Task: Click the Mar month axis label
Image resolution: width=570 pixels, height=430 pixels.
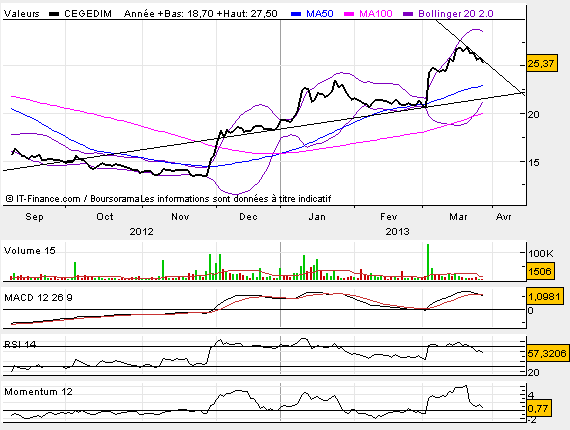Action: click(458, 217)
